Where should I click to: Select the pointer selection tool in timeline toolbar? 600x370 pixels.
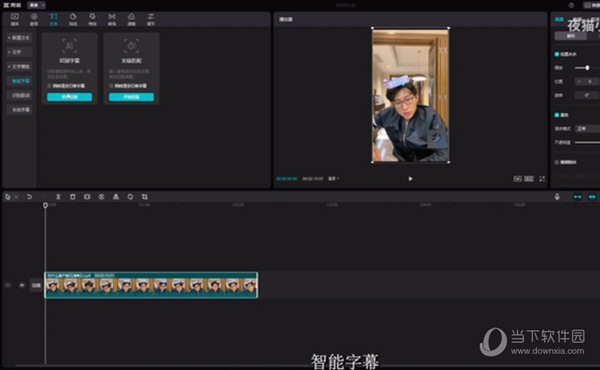[8, 197]
